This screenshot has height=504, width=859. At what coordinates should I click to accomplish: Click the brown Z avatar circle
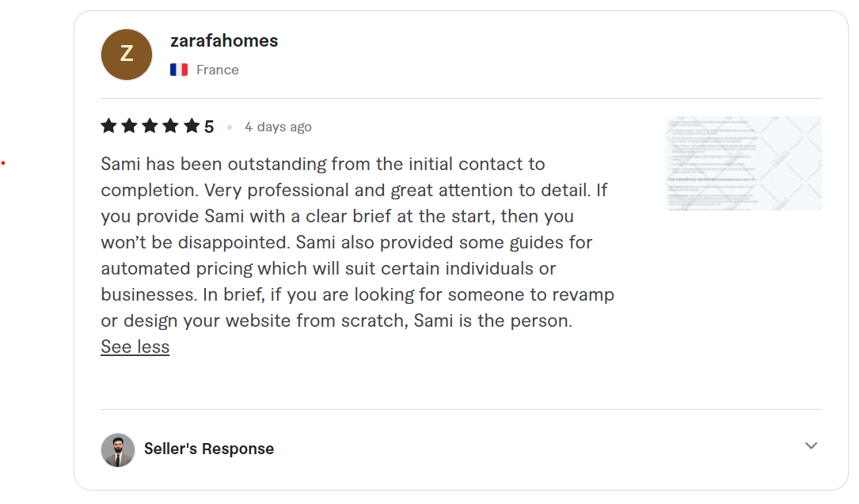pyautogui.click(x=127, y=55)
